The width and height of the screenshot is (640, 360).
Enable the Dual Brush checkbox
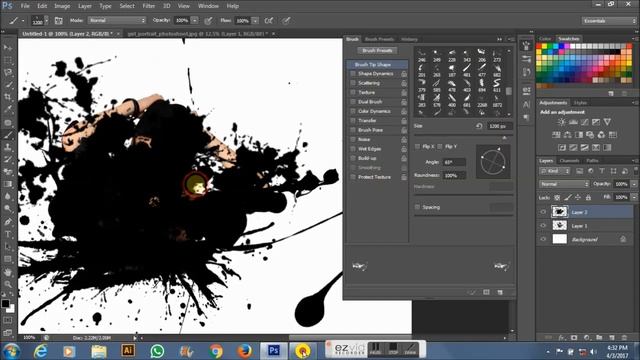[x=353, y=102]
